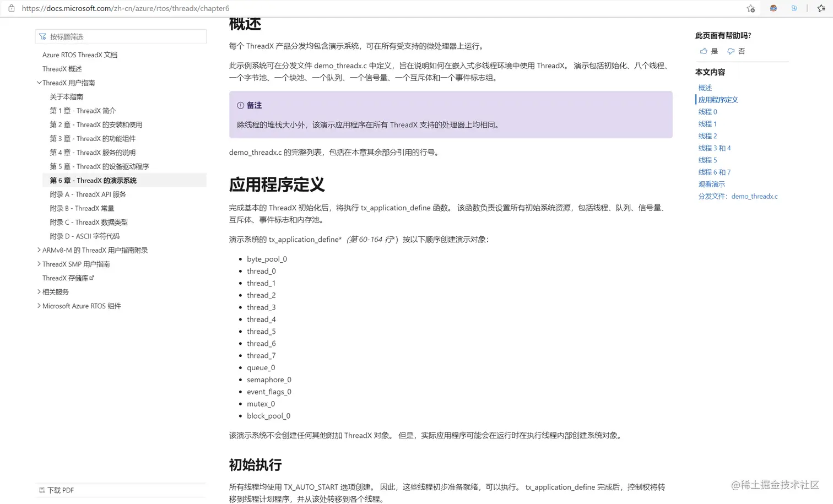Screen dimensions: 833x504
Task: Jump to 观看演示 section
Action: click(x=712, y=185)
